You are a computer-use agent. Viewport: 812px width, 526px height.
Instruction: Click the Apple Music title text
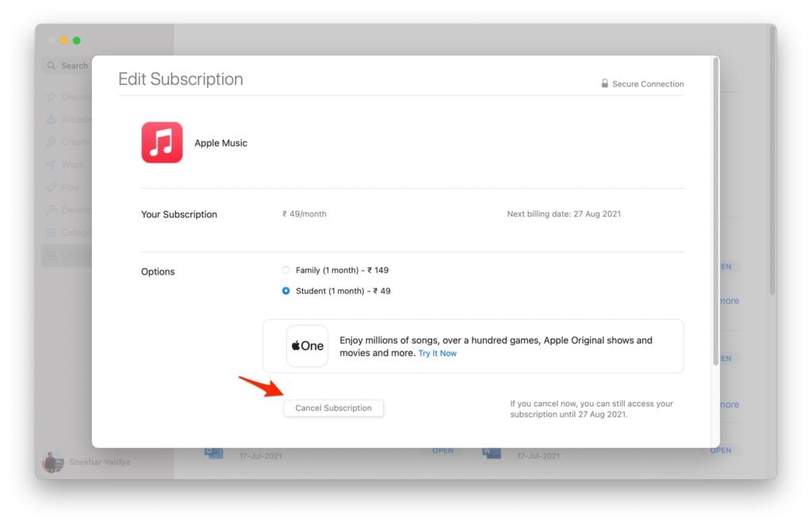[220, 143]
